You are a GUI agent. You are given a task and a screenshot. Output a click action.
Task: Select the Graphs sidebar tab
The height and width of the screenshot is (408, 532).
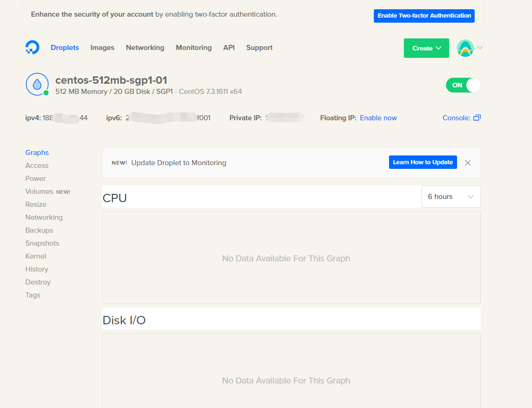coord(37,153)
